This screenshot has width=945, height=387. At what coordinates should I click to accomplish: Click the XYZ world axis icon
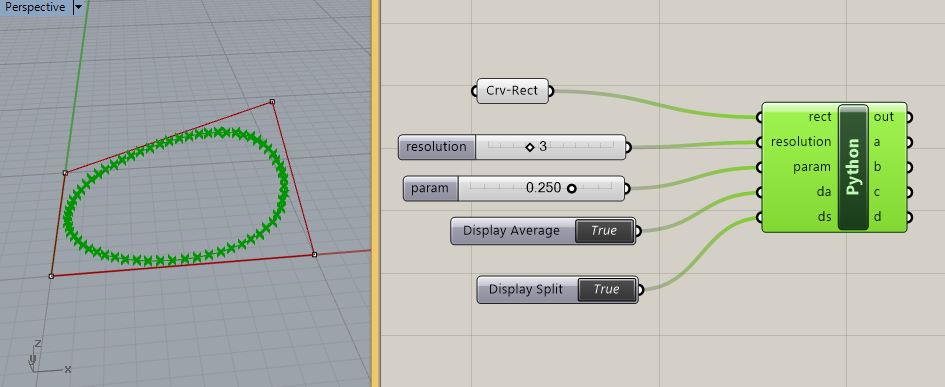coord(49,357)
